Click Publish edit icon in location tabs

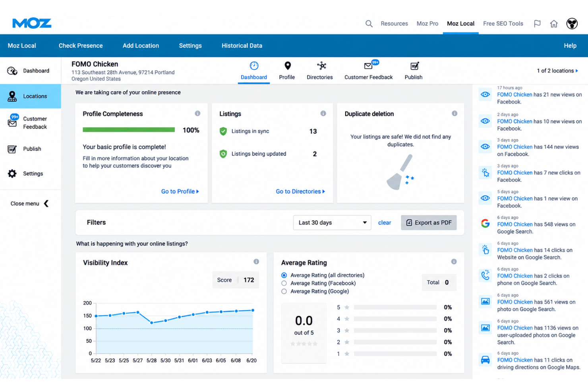(x=414, y=66)
